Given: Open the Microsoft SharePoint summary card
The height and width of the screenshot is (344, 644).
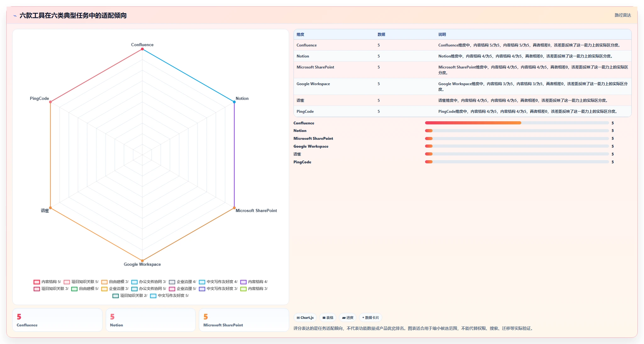Looking at the screenshot, I should click(244, 320).
